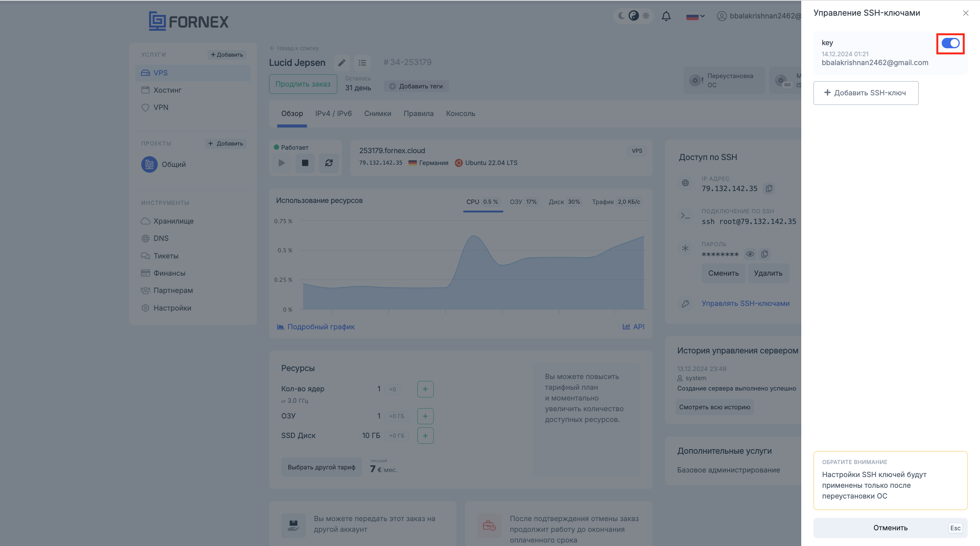Viewport: 980px width, 546px height.
Task: Open Настройки in the sidebar
Action: coord(166,308)
